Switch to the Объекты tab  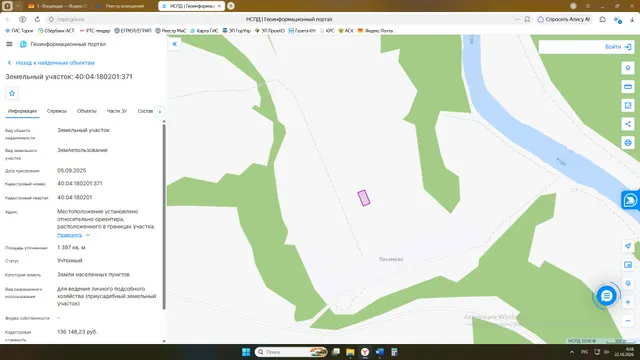click(x=87, y=111)
